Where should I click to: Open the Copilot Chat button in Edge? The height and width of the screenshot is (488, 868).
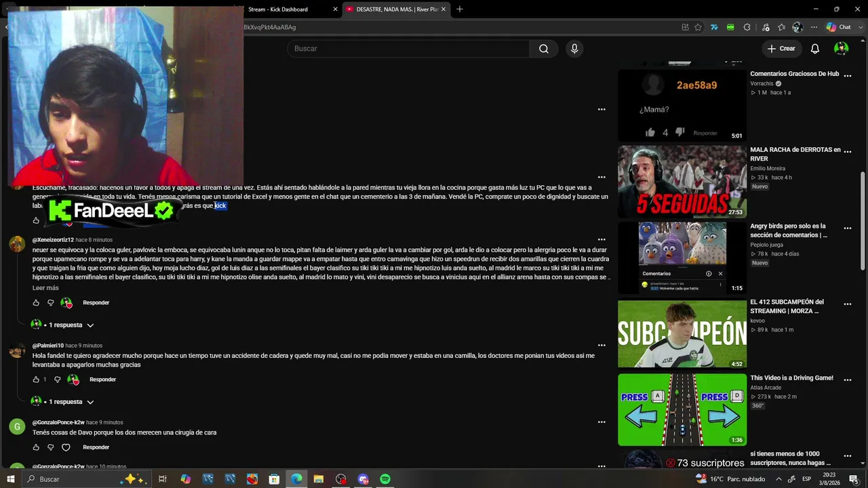pyautogui.click(x=839, y=27)
